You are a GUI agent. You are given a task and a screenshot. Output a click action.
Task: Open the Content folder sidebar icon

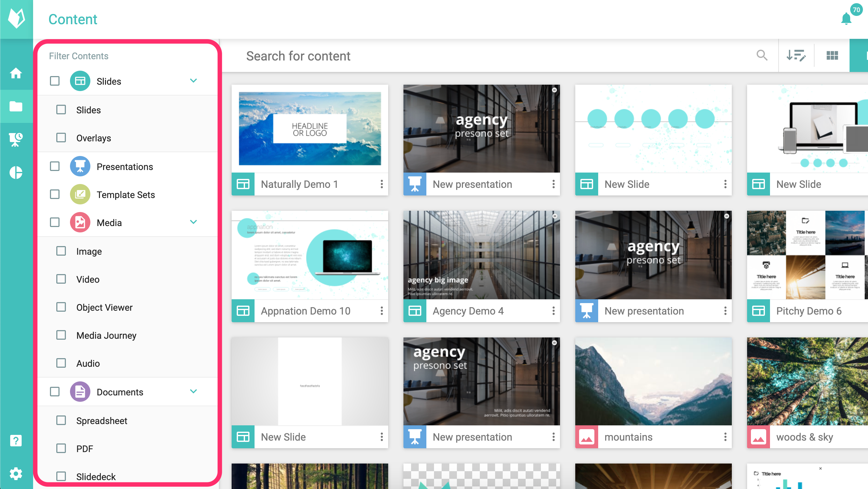pos(16,106)
